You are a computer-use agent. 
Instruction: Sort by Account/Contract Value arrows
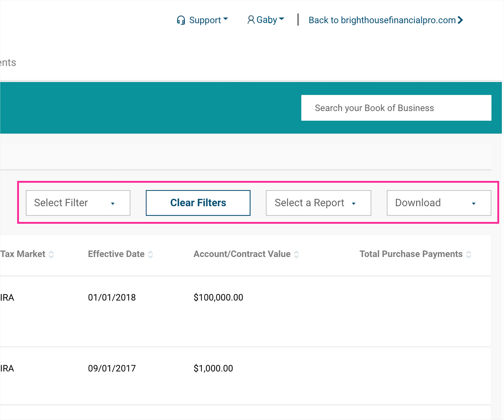(296, 254)
